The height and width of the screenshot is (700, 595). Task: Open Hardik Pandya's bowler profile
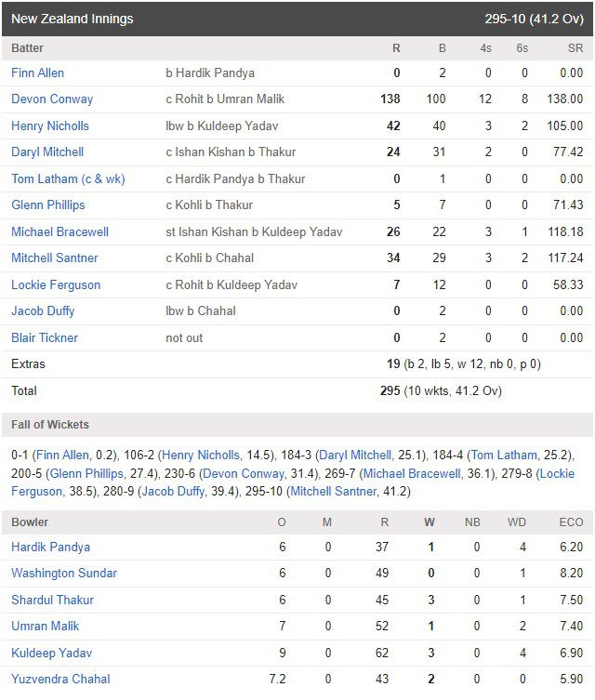[x=50, y=547]
